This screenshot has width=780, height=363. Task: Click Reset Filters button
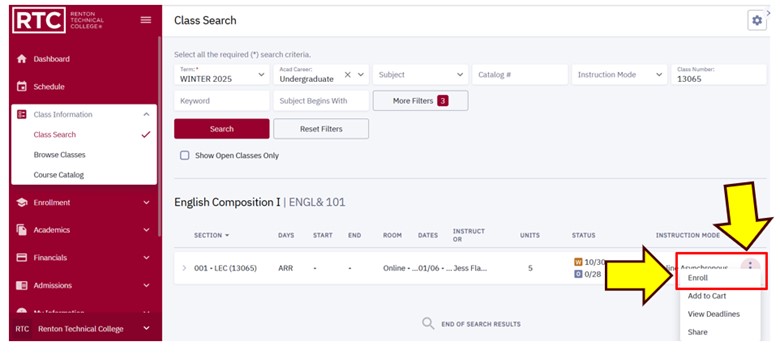click(x=321, y=129)
